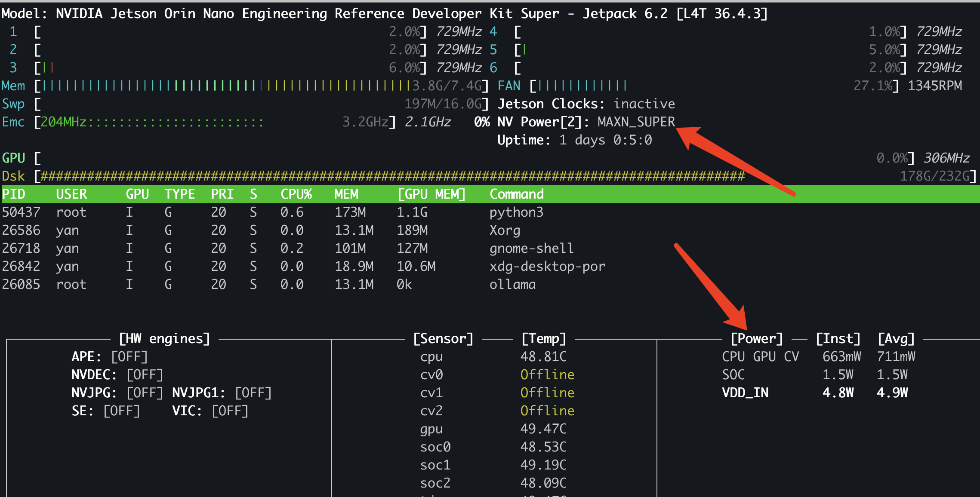Click the [GPU MEM] column header

pos(431,194)
